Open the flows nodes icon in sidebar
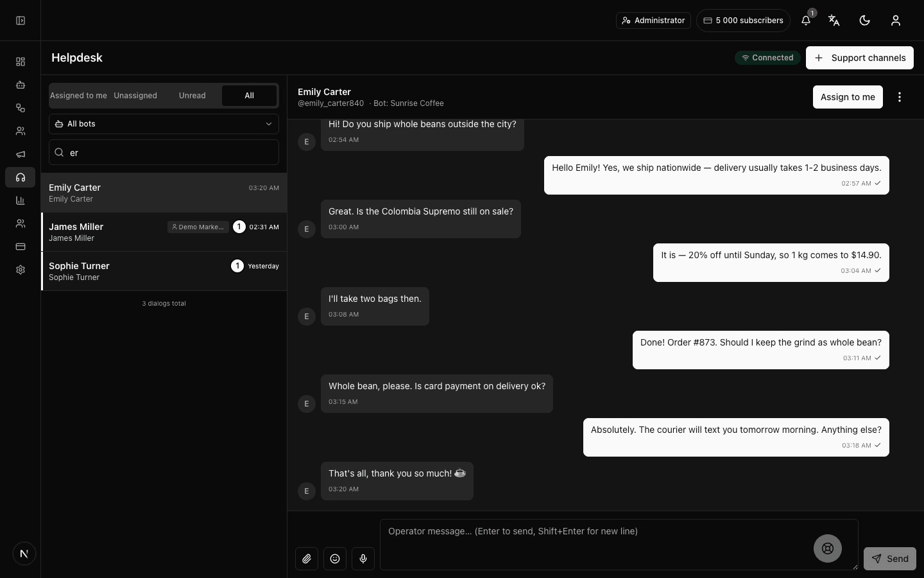This screenshot has height=578, width=924. (x=21, y=108)
